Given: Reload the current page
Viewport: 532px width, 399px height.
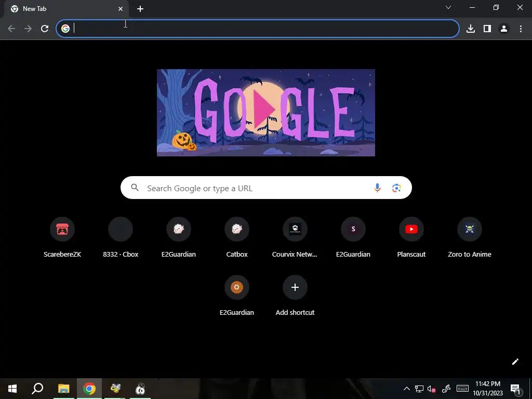Looking at the screenshot, I should [x=45, y=29].
